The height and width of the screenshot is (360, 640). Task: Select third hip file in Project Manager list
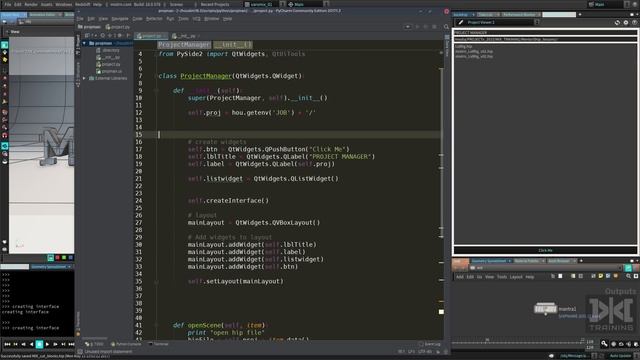point(474,56)
